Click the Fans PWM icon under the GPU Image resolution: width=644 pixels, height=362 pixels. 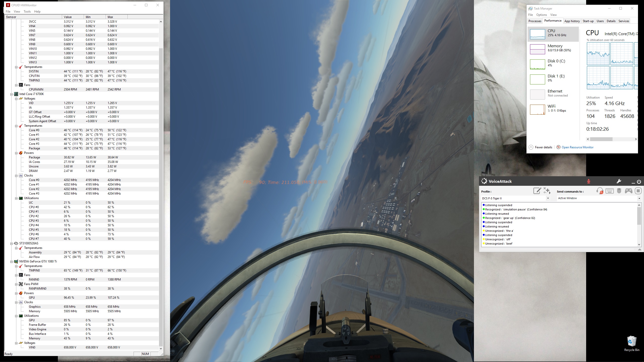[21, 284]
